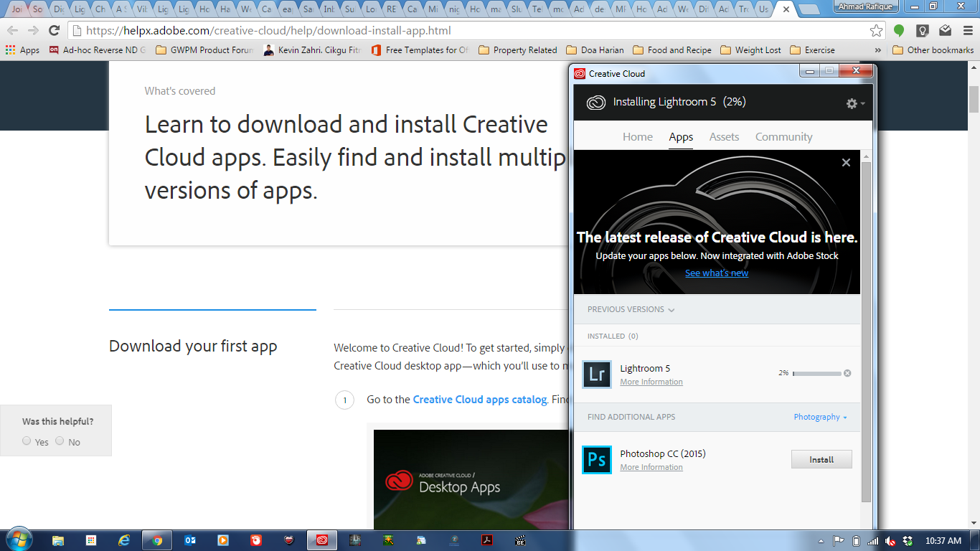Click the green Evernote extension icon

tap(899, 31)
